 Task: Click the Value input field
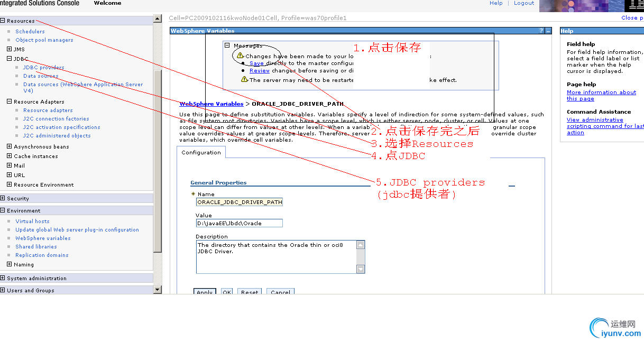[240, 223]
